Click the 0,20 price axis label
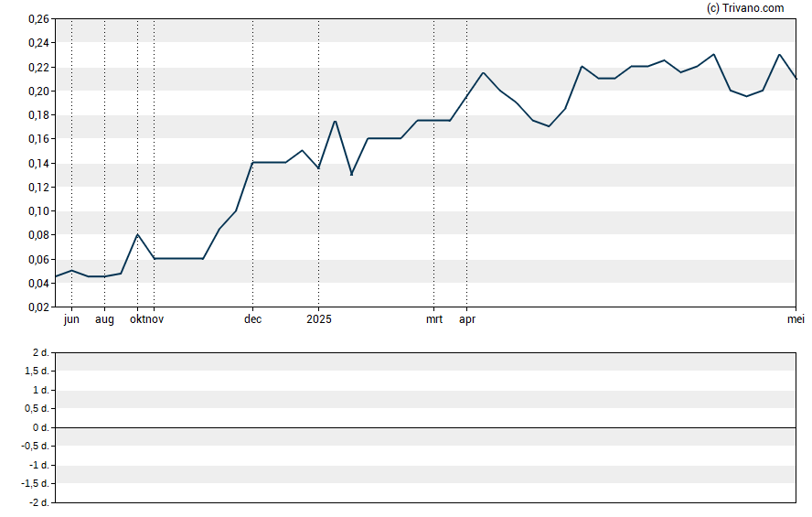 point(38,92)
